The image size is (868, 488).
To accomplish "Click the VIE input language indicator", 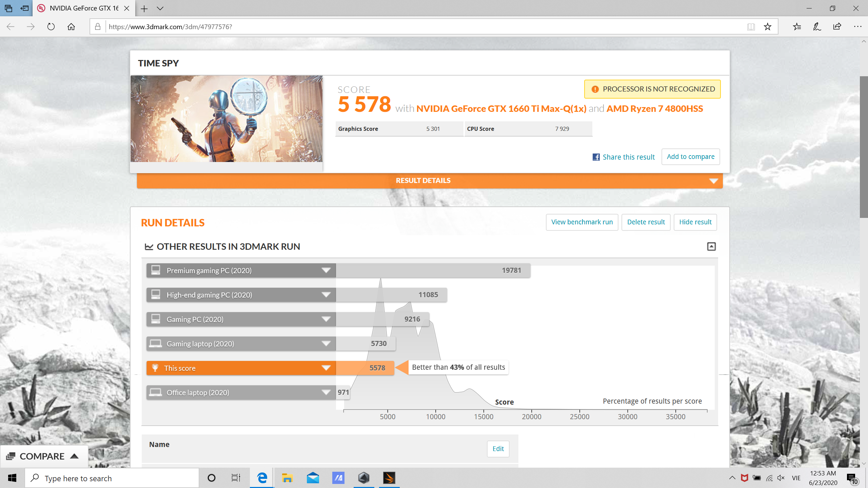I will [x=796, y=478].
